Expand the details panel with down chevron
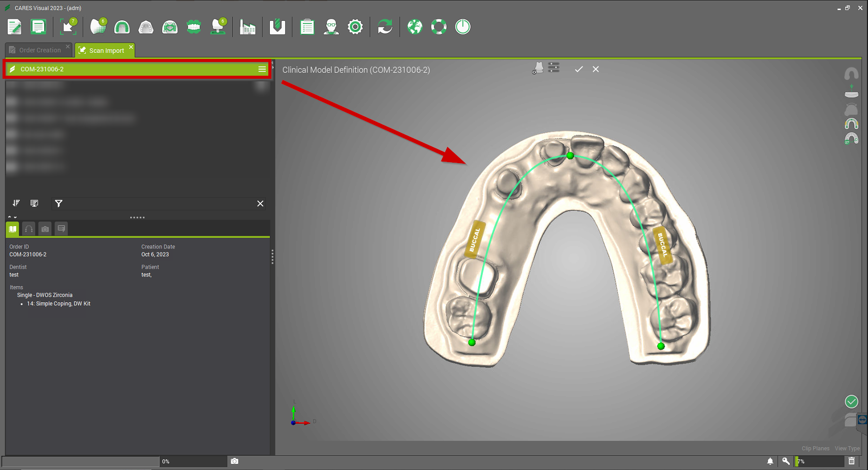 pyautogui.click(x=15, y=217)
